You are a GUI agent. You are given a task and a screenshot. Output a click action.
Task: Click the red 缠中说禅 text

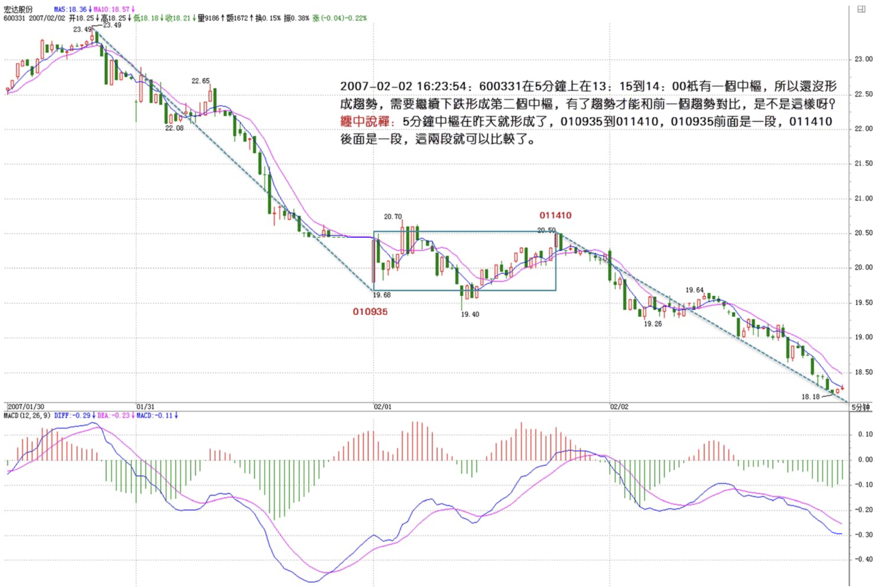click(x=365, y=122)
